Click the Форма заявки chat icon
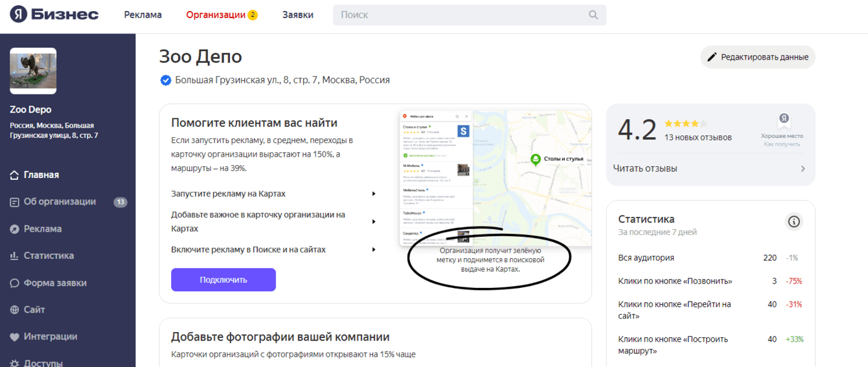868x367 pixels. click(x=14, y=283)
